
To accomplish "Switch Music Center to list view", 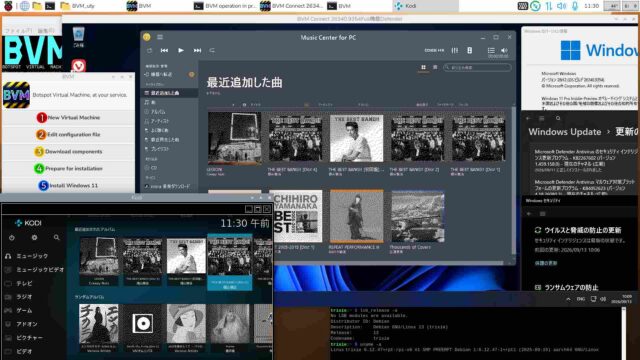I will 435,67.
